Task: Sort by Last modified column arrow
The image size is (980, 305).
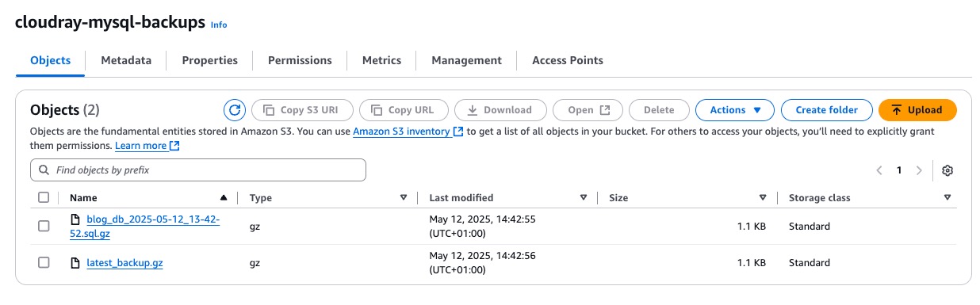Action: pos(584,198)
